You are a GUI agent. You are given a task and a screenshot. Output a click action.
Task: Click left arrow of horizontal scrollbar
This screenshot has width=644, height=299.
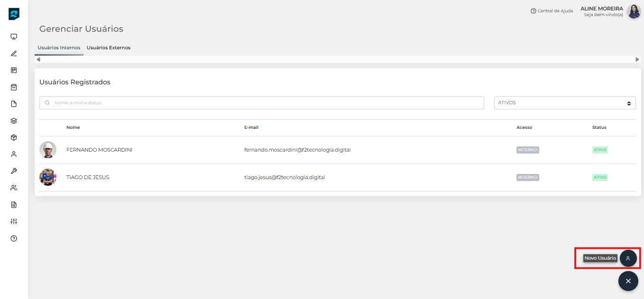click(38, 59)
